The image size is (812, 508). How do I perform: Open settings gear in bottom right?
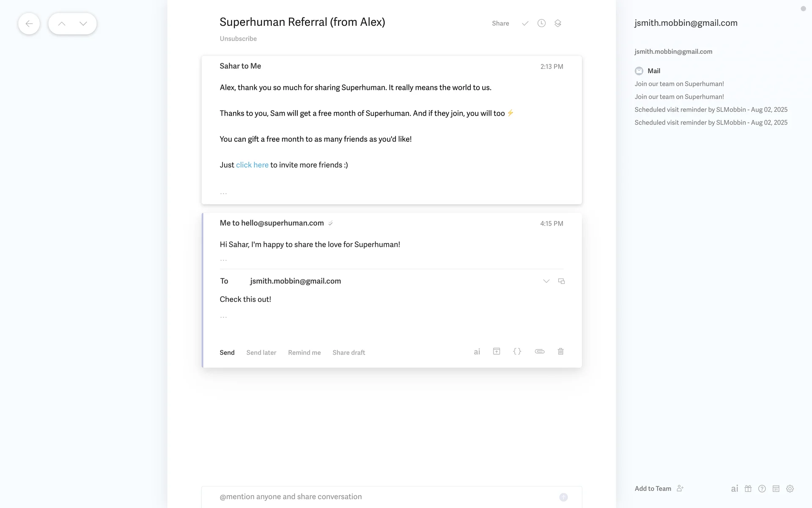click(x=790, y=489)
